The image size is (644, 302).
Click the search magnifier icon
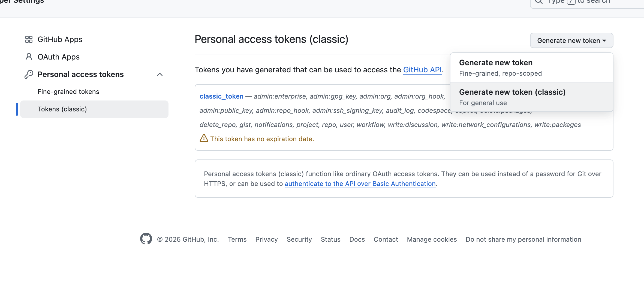pyautogui.click(x=539, y=2)
